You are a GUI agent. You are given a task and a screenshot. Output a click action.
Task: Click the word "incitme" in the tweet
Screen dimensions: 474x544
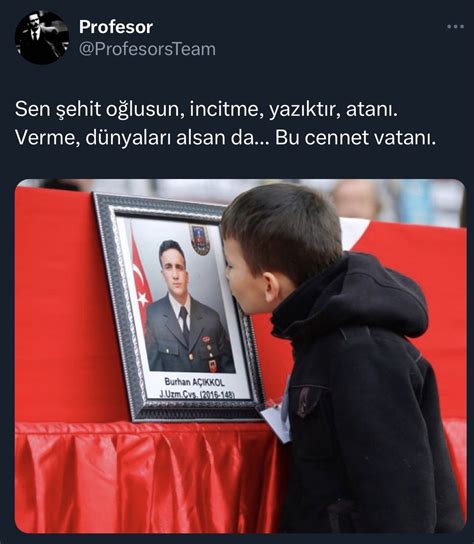225,110
